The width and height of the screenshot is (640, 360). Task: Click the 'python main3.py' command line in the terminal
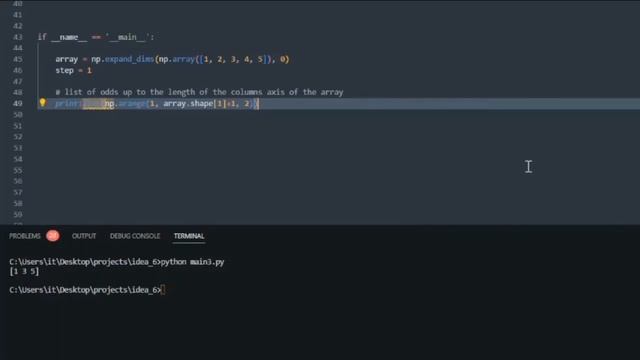point(117,262)
